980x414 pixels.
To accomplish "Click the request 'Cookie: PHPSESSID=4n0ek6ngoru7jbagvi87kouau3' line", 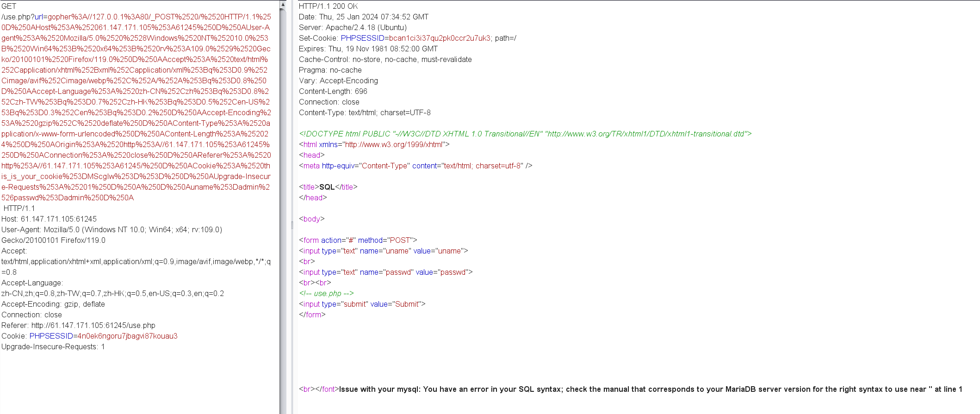I will (89, 336).
